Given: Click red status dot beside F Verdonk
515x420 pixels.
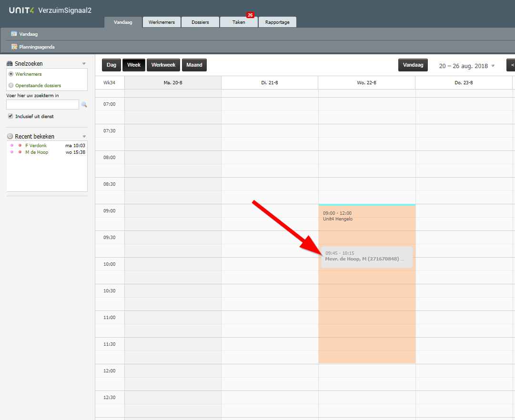Looking at the screenshot, I should (x=20, y=145).
